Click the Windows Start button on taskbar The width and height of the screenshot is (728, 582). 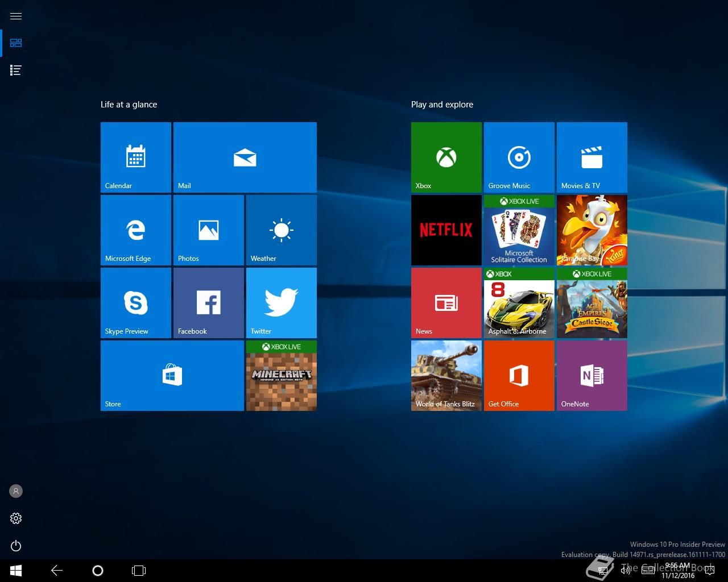point(16,571)
